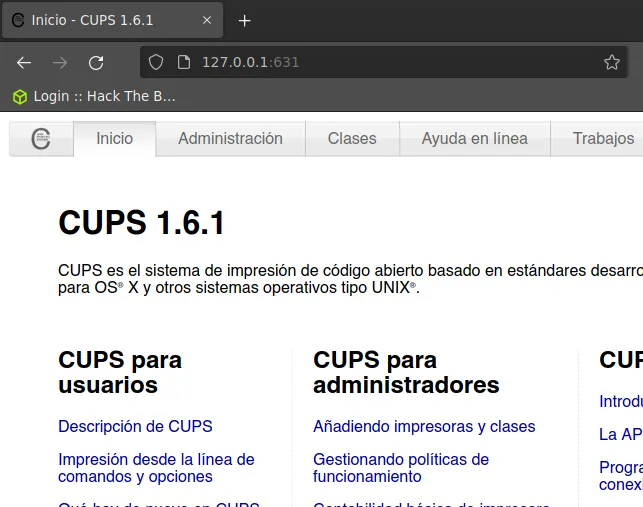
Task: Open Gestionando políticas de funcionamiento link
Action: tap(401, 468)
